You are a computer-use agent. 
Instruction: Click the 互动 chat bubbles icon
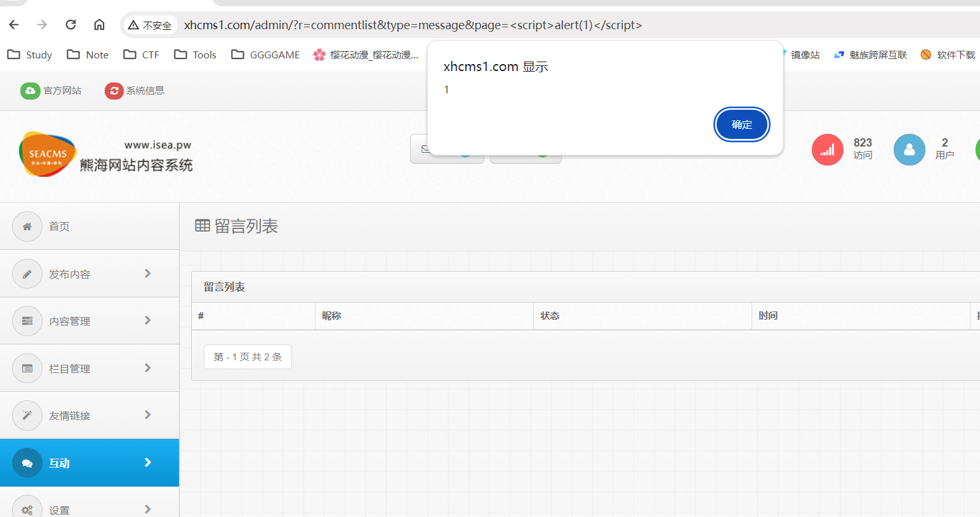tap(27, 463)
